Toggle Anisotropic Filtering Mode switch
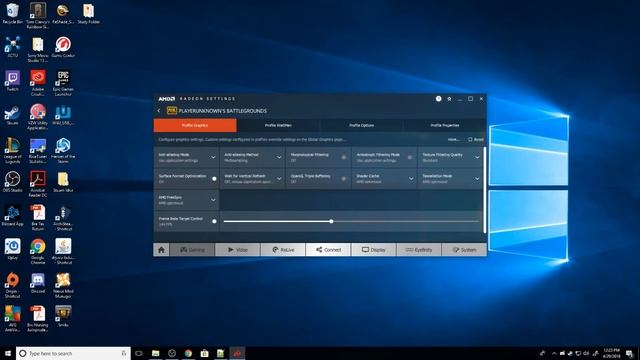The height and width of the screenshot is (360, 640). point(410,158)
